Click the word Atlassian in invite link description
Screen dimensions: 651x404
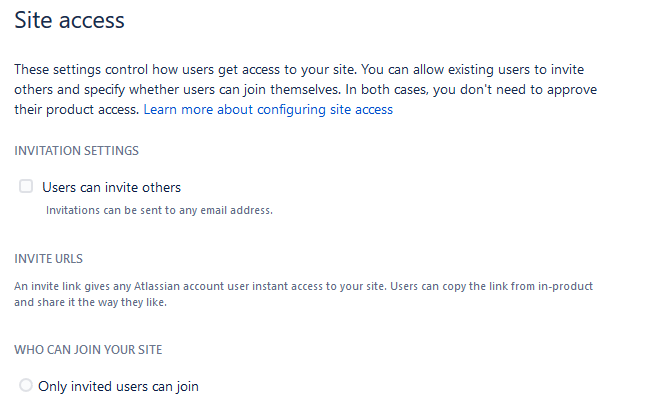point(157,286)
